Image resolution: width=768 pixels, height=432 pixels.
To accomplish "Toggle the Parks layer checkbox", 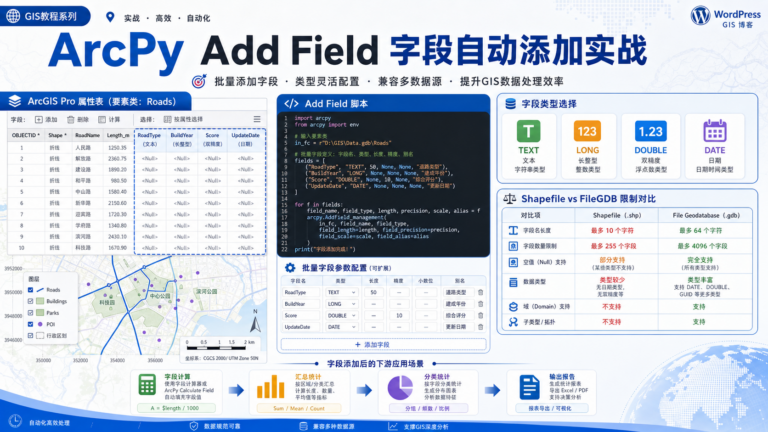I will (x=31, y=312).
